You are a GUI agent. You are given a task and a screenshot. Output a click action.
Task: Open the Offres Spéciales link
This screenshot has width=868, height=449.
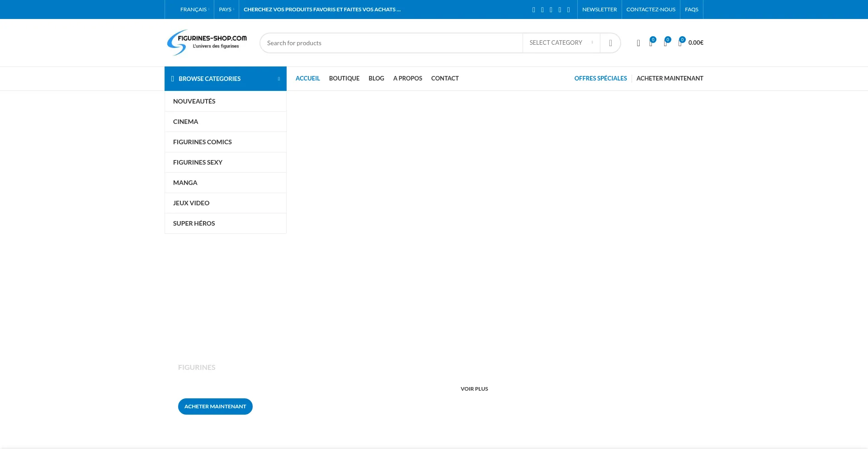coord(600,78)
